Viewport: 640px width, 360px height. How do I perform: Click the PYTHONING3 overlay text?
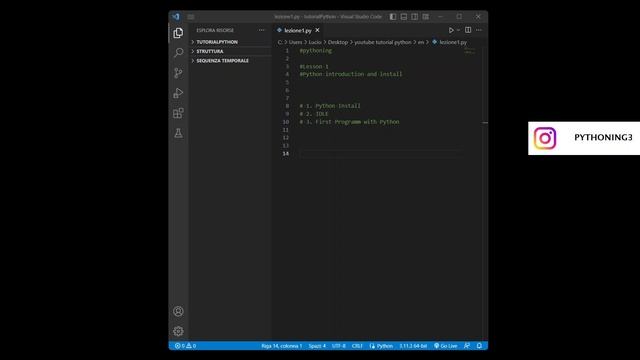(x=603, y=138)
